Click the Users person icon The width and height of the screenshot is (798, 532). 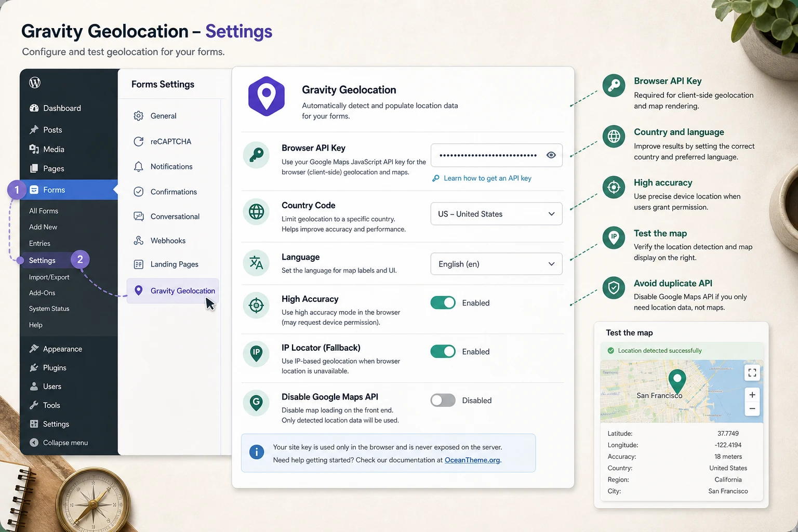click(x=34, y=386)
